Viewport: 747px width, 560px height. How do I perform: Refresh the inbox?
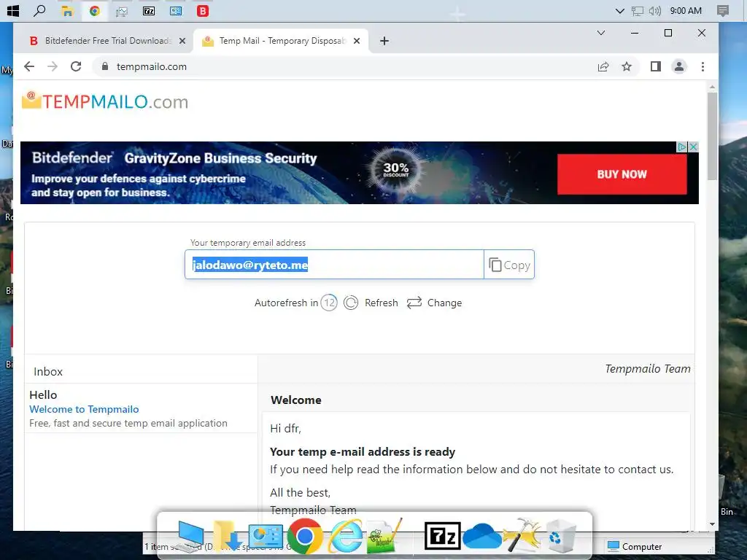click(x=371, y=303)
